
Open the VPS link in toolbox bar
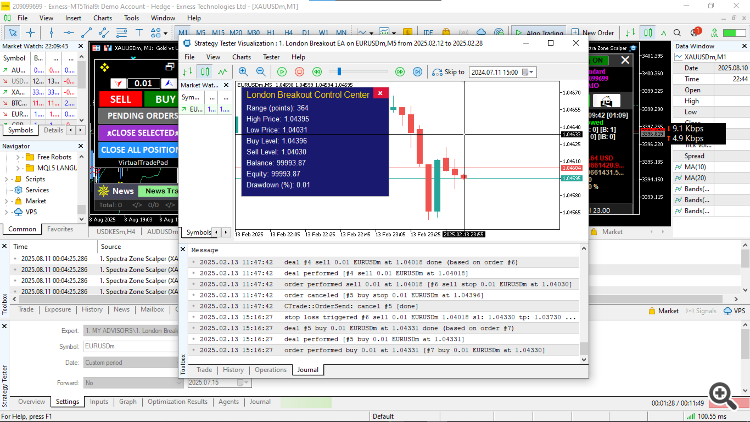(734, 311)
